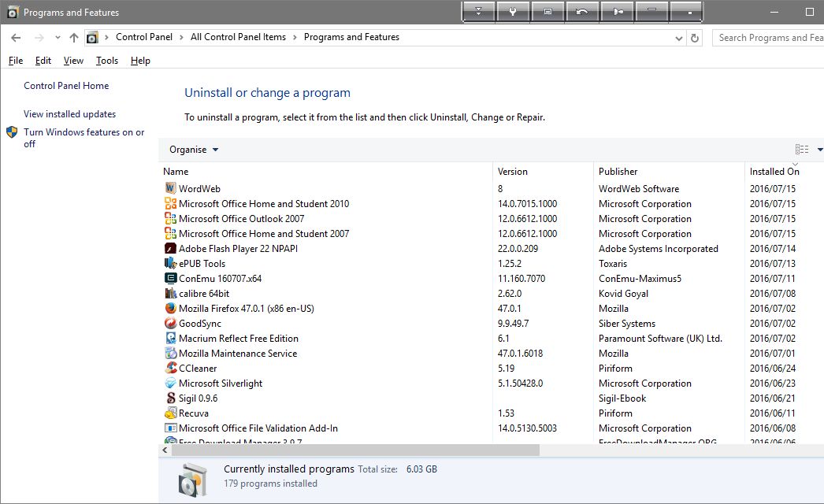The image size is (824, 504).
Task: Click version 22.0.0.209 cell
Action: pyautogui.click(x=518, y=249)
